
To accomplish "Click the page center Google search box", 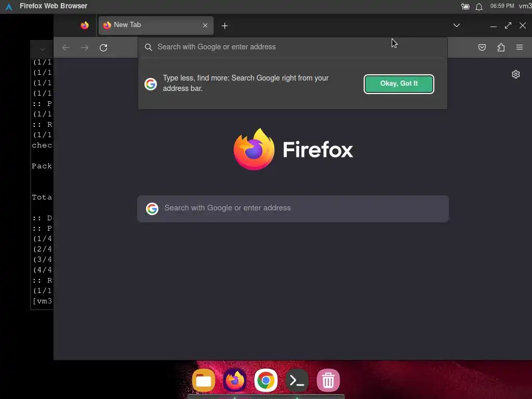I will pos(293,209).
